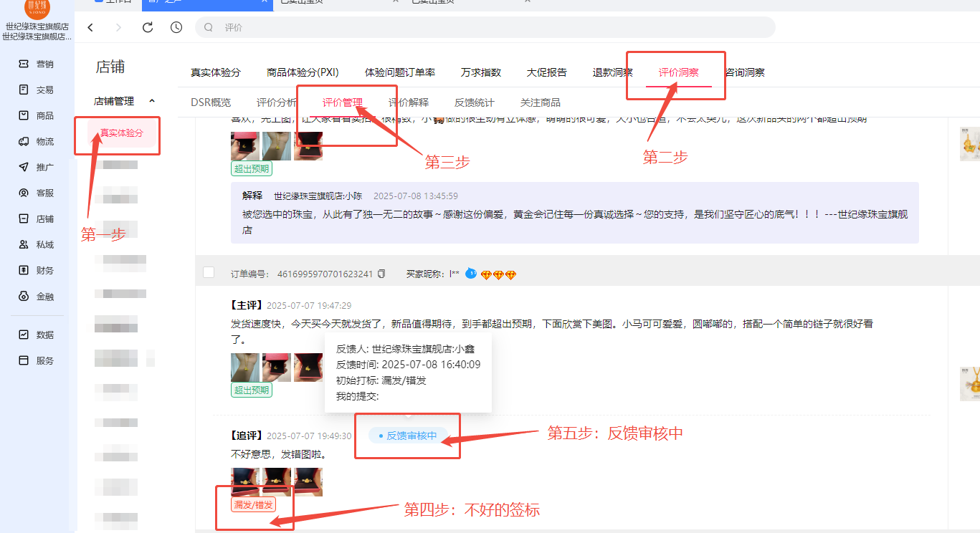Open the 退款洞察 tab

point(612,72)
